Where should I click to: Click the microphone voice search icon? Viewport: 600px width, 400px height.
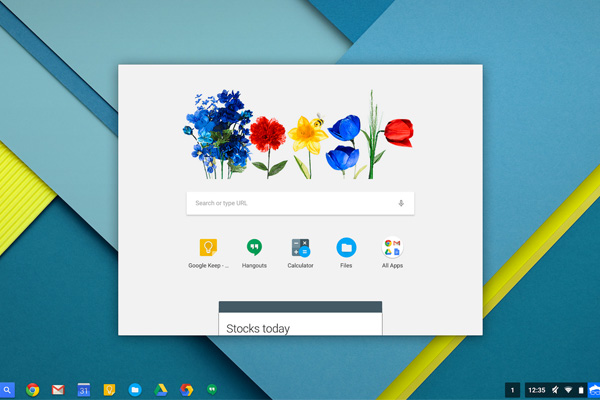[x=401, y=203]
